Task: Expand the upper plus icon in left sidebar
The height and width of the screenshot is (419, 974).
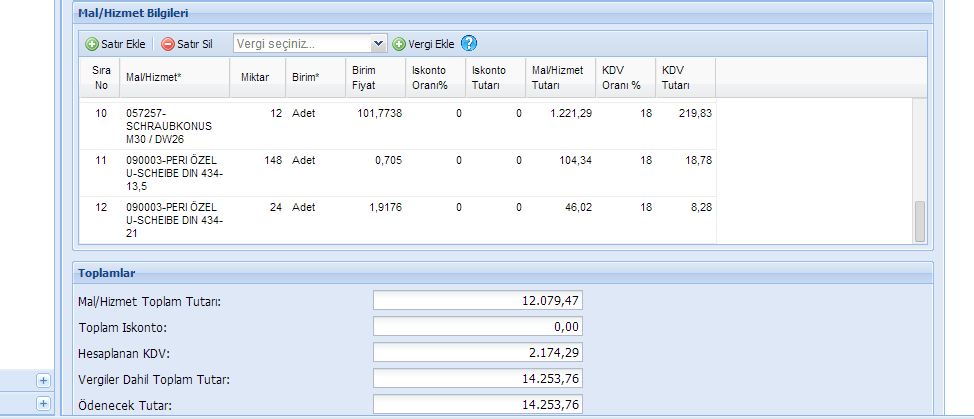Action: (x=43, y=380)
